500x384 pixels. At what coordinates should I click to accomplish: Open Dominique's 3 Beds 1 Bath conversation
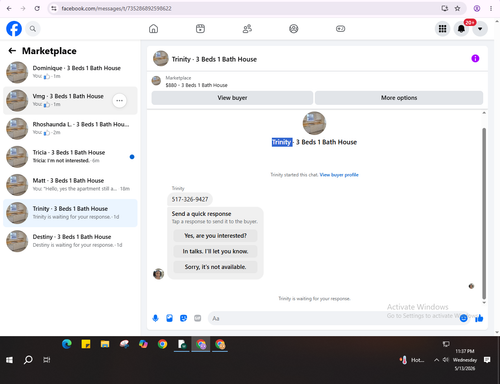[x=70, y=72]
